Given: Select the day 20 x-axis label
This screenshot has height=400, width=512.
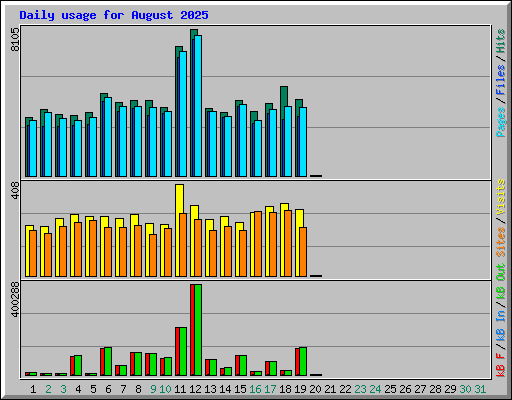Looking at the screenshot, I should pyautogui.click(x=315, y=389).
